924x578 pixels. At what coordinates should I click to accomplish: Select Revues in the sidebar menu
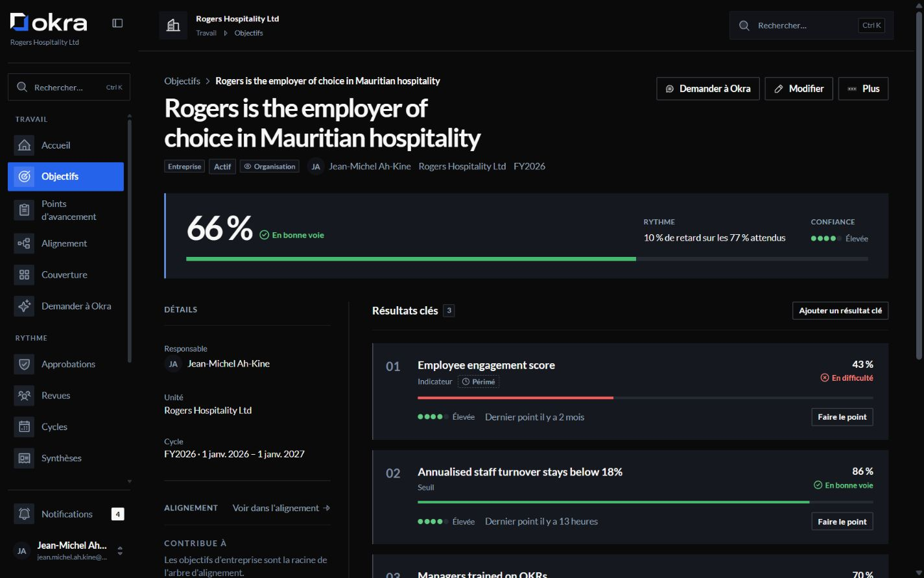pyautogui.click(x=65, y=396)
